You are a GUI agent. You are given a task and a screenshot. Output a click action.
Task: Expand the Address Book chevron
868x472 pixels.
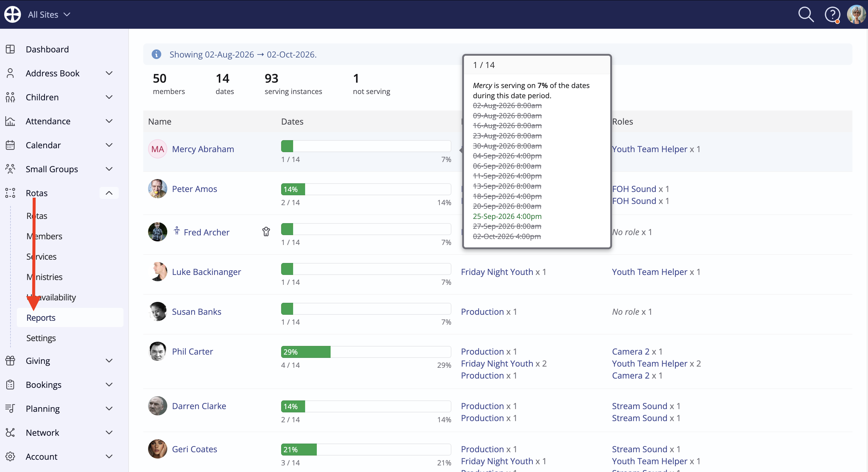coord(109,73)
